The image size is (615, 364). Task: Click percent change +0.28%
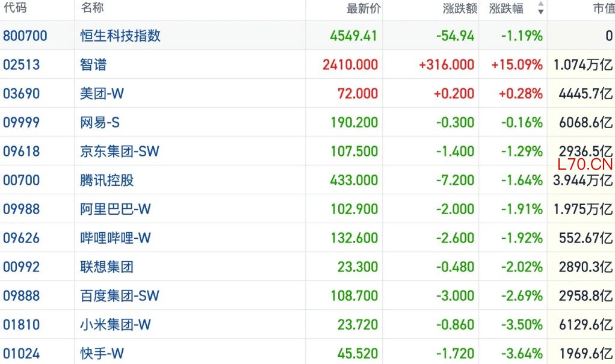(x=521, y=94)
